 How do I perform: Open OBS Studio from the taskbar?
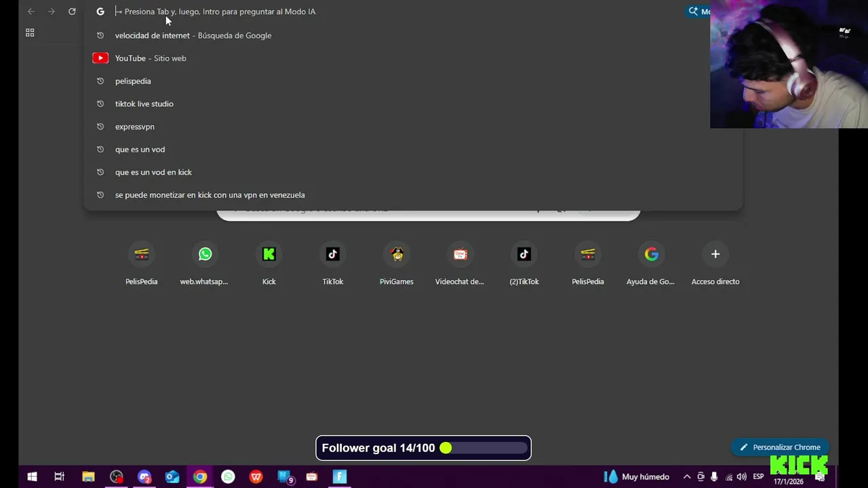click(117, 476)
